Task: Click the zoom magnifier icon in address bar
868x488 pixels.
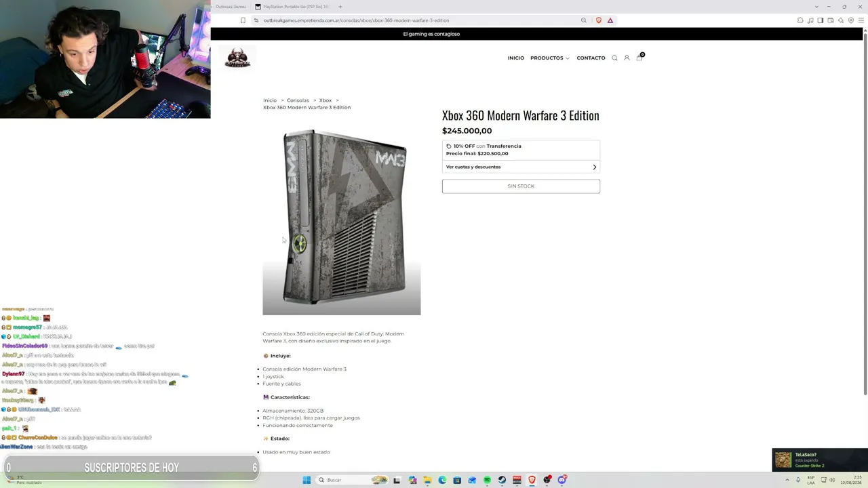Action: click(583, 20)
